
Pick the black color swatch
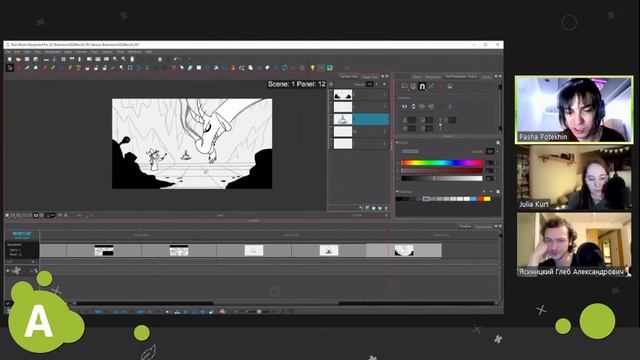click(399, 199)
